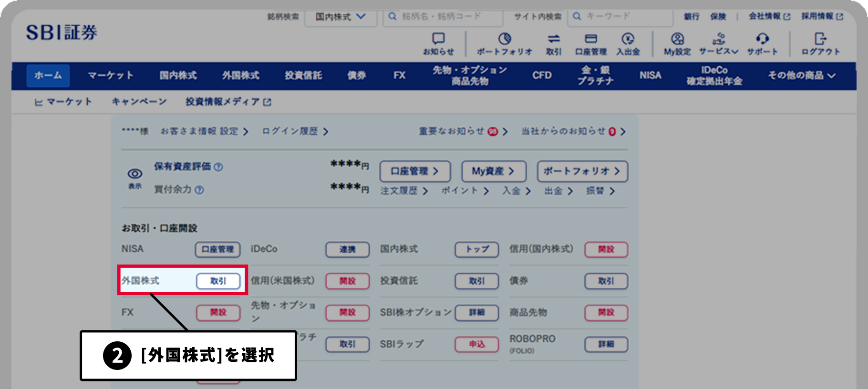Click help icon next to 保有資産評価
Image resolution: width=868 pixels, height=389 pixels.
coord(218,167)
